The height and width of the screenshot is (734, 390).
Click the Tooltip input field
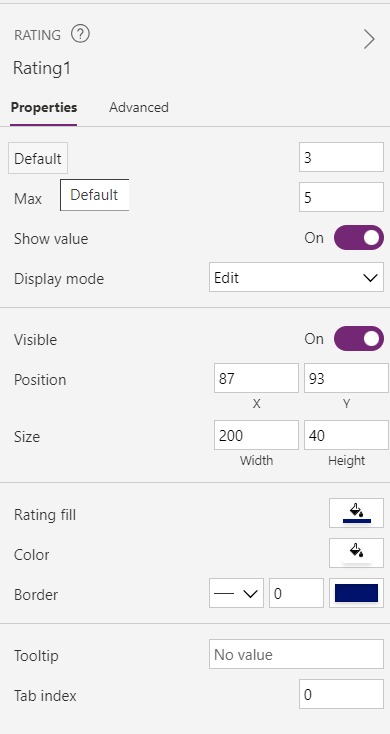[x=296, y=654]
